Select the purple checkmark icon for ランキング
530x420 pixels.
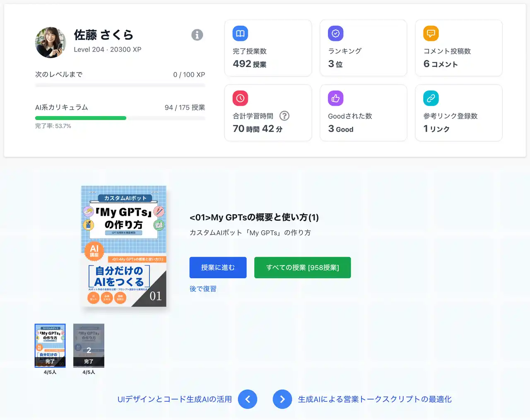coord(335,33)
